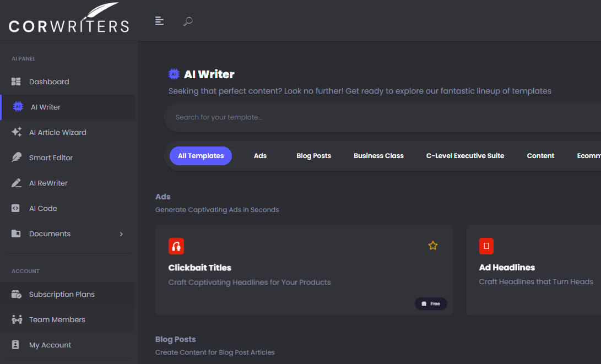Click the Dashboard grid icon
The image size is (601, 364).
(16, 82)
